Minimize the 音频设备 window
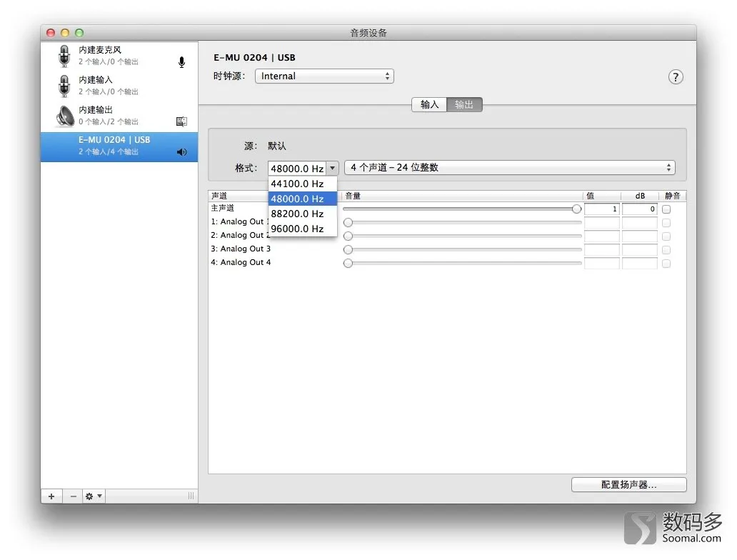This screenshot has width=737, height=560. point(65,32)
